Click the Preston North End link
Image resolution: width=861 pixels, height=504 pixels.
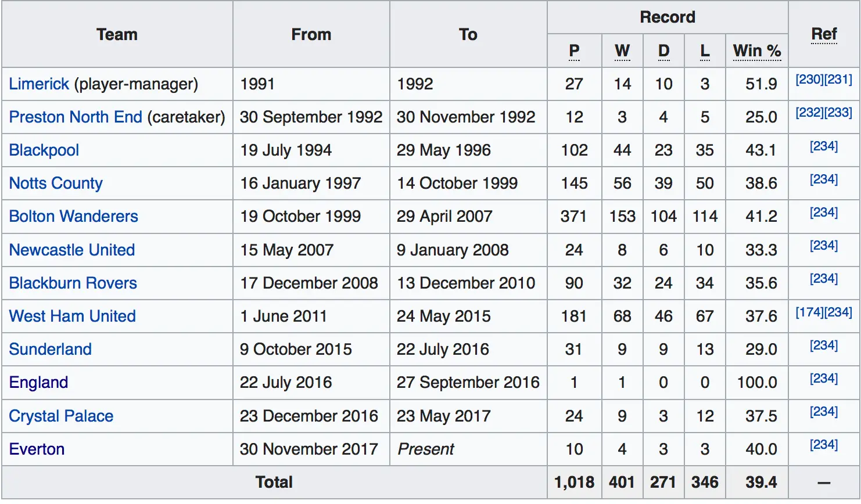(76, 117)
